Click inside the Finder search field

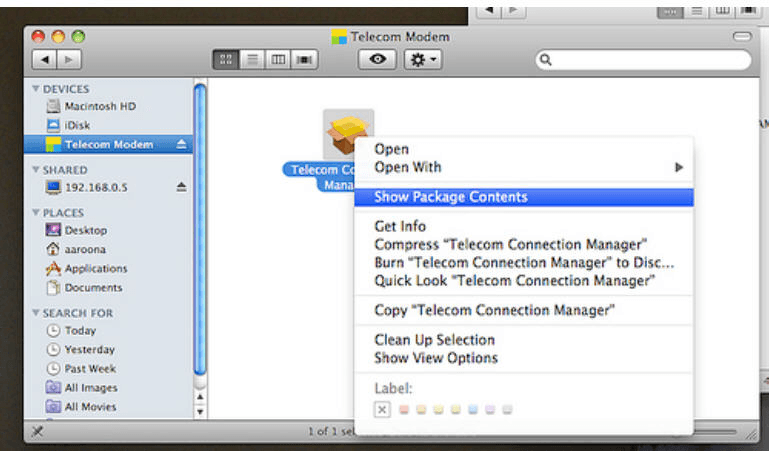640,60
